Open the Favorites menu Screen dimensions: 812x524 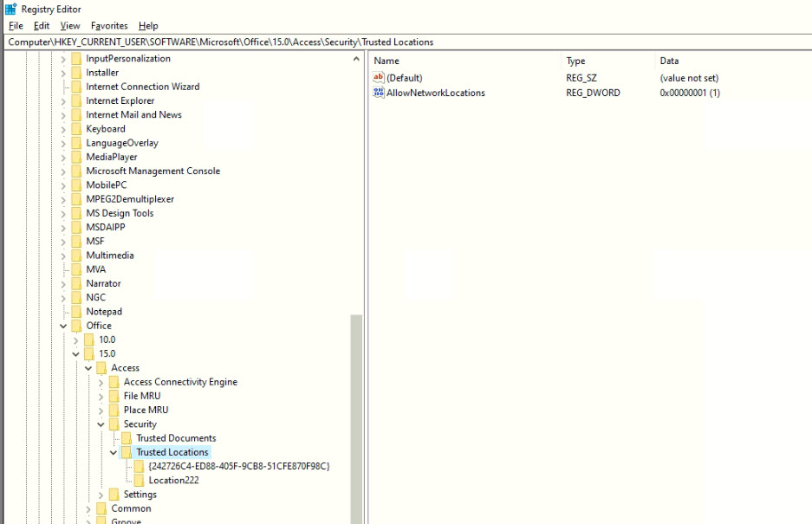109,26
